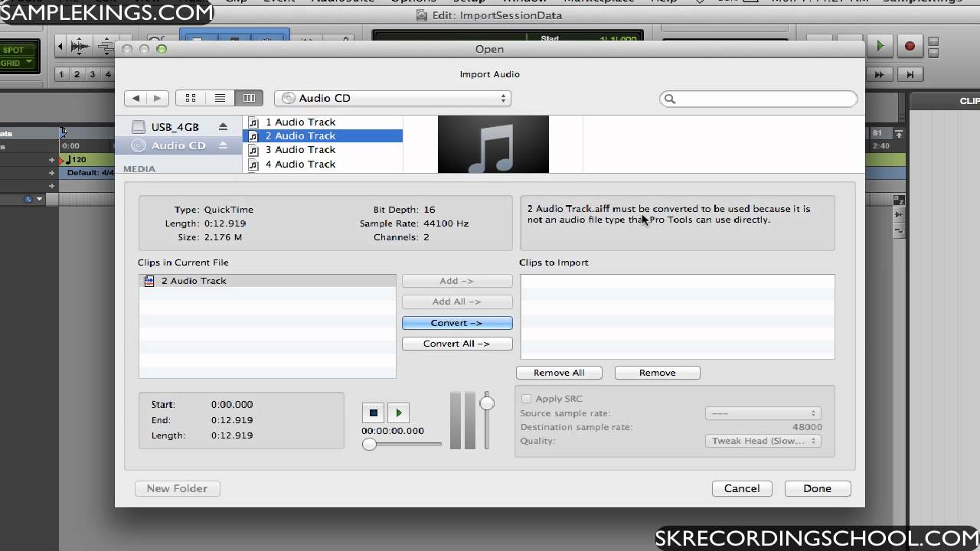Click zoom preset button 3

click(x=92, y=74)
